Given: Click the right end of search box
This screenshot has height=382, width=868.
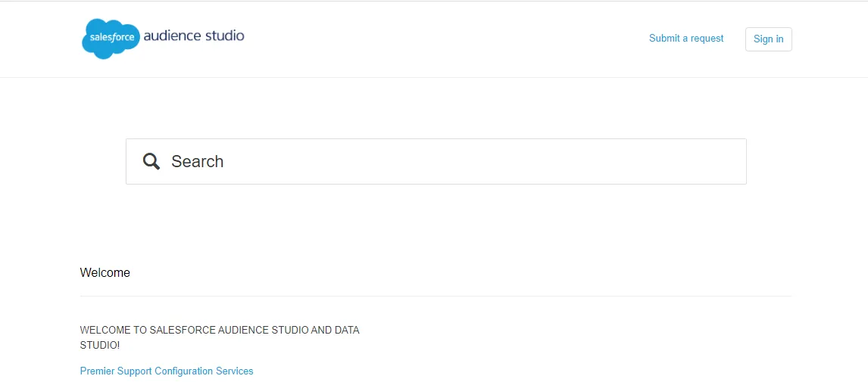Looking at the screenshot, I should coord(727,161).
